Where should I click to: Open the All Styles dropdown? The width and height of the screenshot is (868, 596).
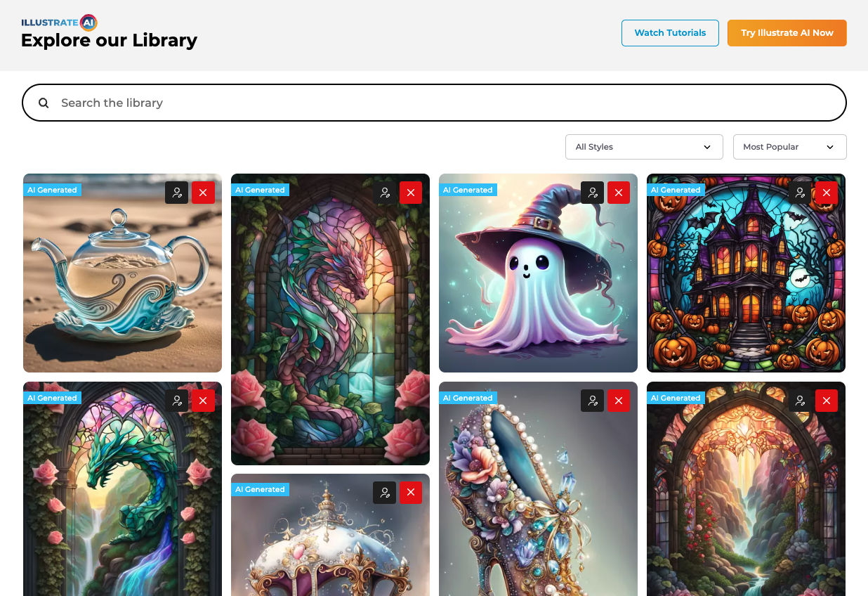click(644, 147)
